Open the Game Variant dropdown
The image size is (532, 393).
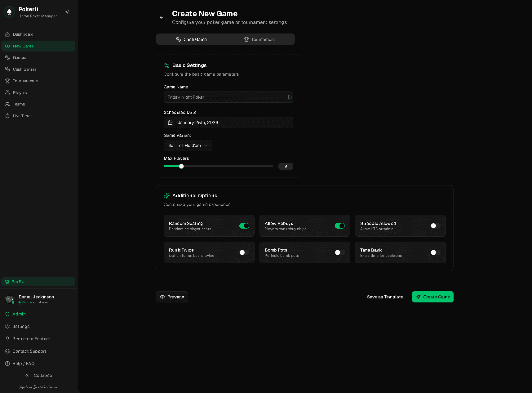coord(188,145)
